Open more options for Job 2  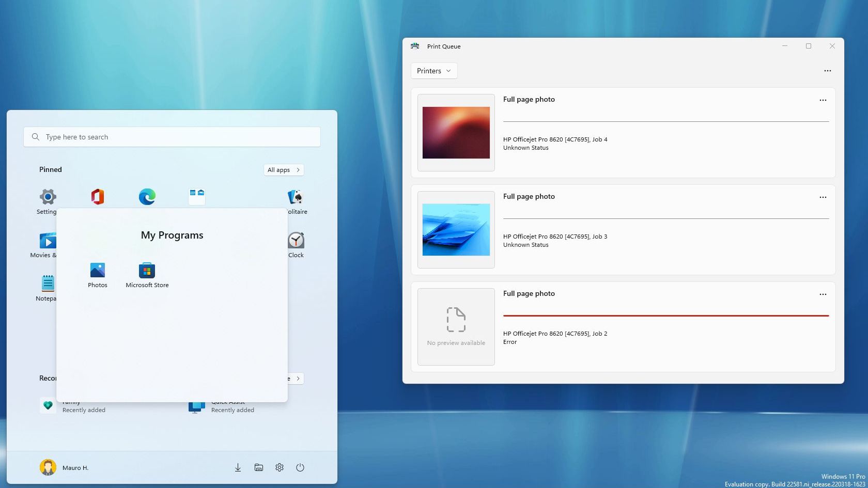(823, 294)
